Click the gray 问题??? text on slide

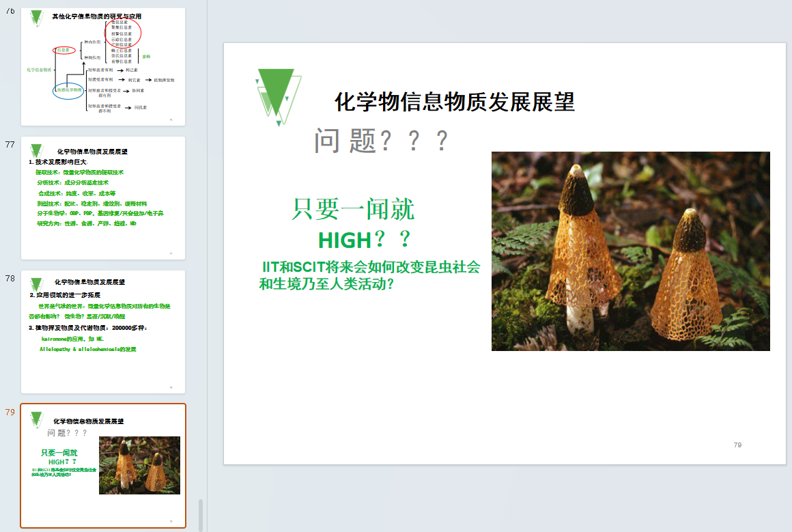point(381,141)
